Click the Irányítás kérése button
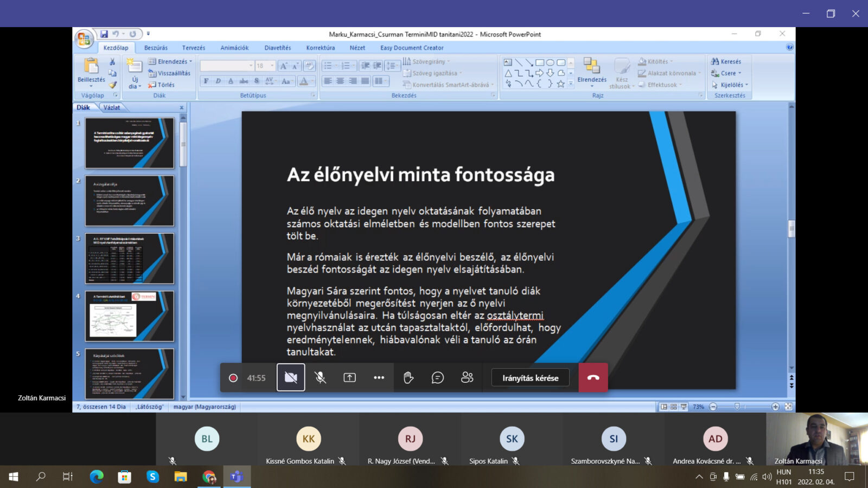The height and width of the screenshot is (488, 868). (530, 378)
